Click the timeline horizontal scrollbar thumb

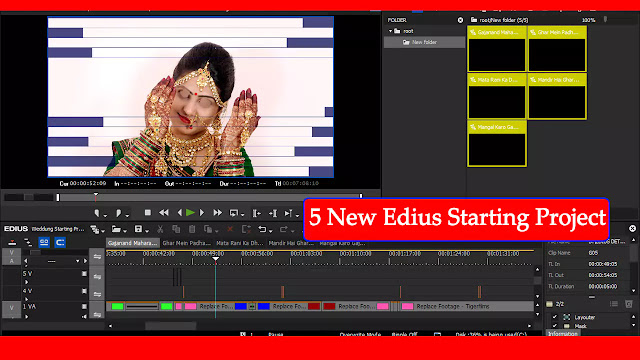(x=171, y=326)
